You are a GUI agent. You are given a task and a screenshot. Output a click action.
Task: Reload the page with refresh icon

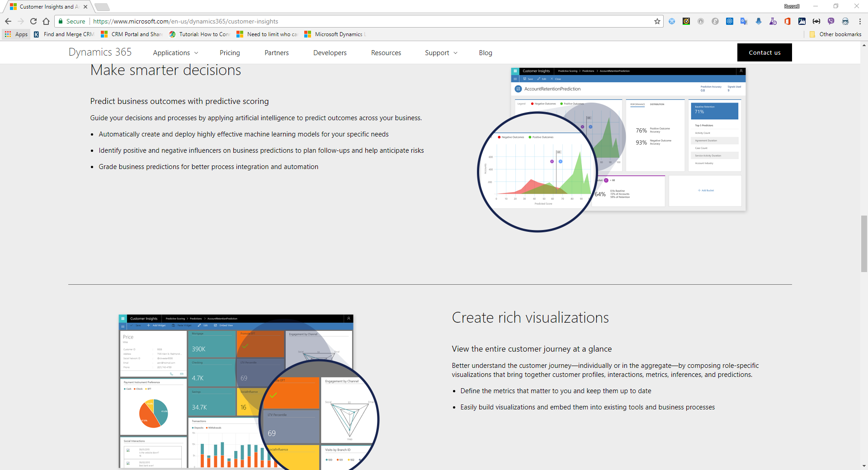coord(33,21)
